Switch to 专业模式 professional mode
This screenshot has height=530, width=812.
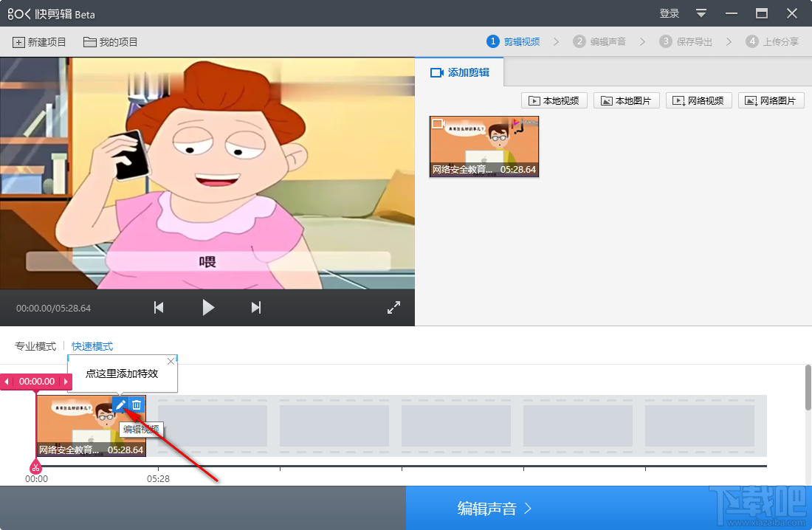(x=35, y=346)
